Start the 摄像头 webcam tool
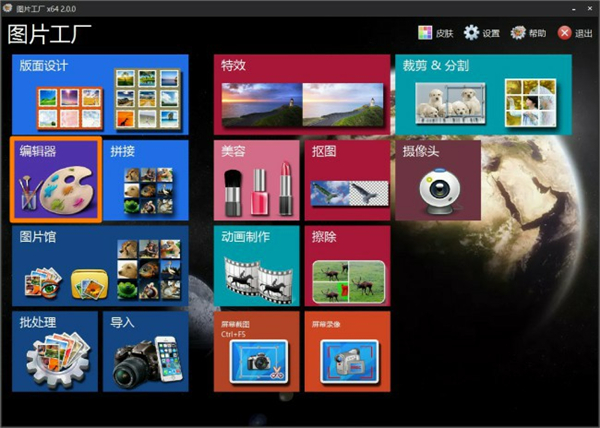This screenshot has height=428, width=600. [x=437, y=181]
